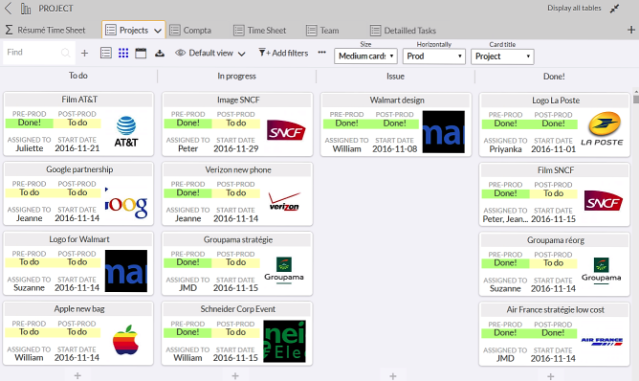Image resolution: width=639 pixels, height=381 pixels.
Task: Click the Walmart image on Logo for Walmart card
Action: [x=126, y=271]
